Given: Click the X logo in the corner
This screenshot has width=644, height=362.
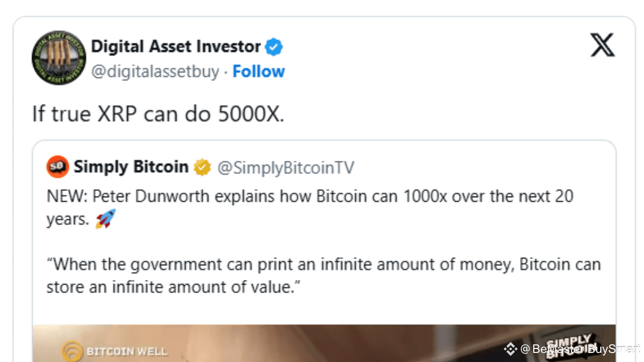Looking at the screenshot, I should pyautogui.click(x=602, y=44).
